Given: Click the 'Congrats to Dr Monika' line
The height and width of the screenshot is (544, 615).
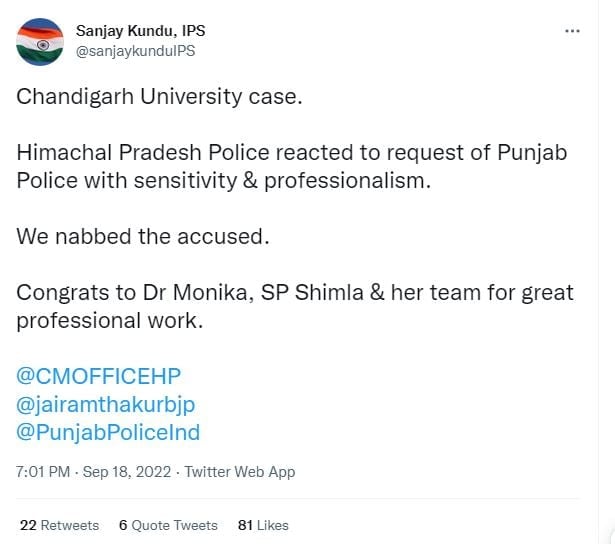Looking at the screenshot, I should pyautogui.click(x=295, y=293).
